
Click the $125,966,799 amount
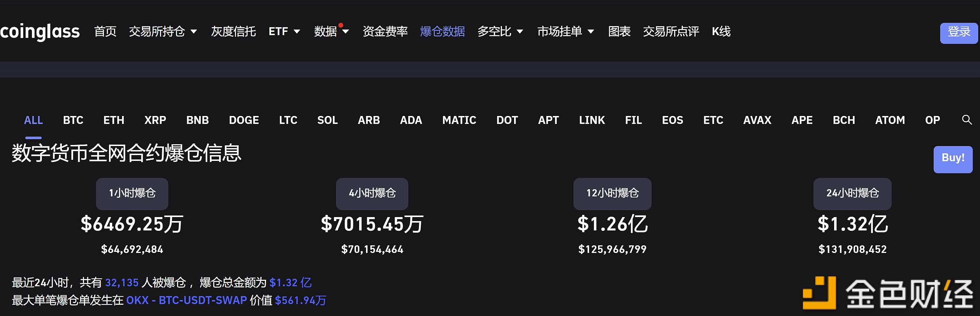point(613,249)
